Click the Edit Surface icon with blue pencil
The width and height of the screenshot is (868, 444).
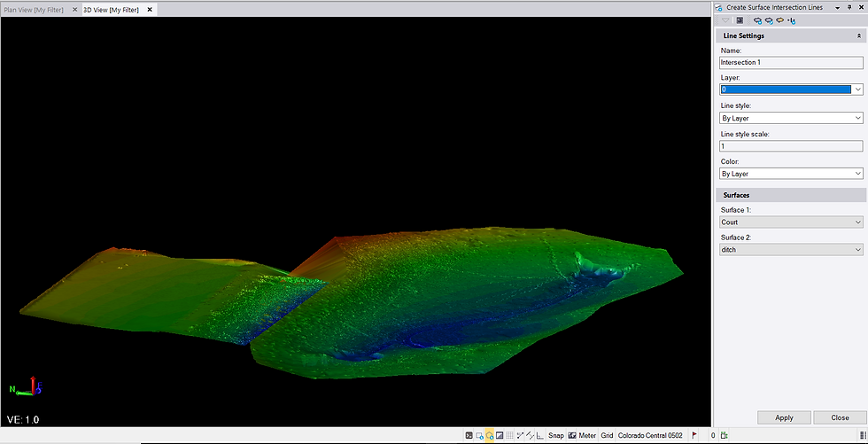(769, 20)
